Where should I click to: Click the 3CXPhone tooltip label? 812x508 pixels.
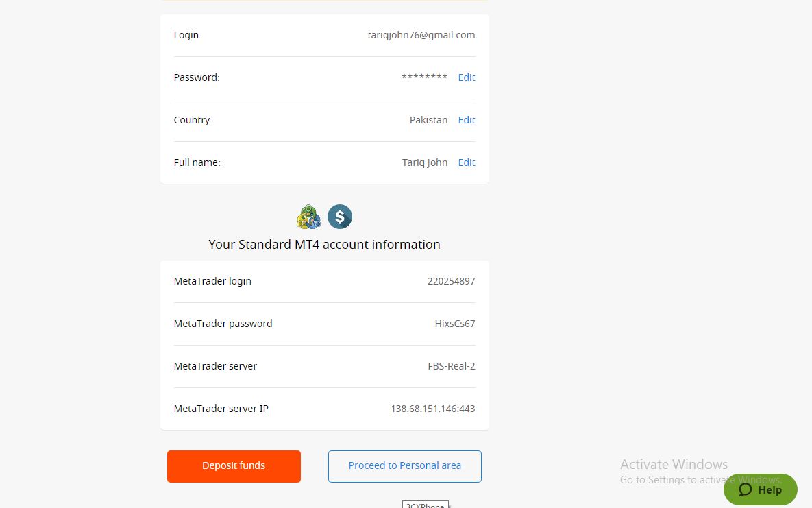coord(425,506)
